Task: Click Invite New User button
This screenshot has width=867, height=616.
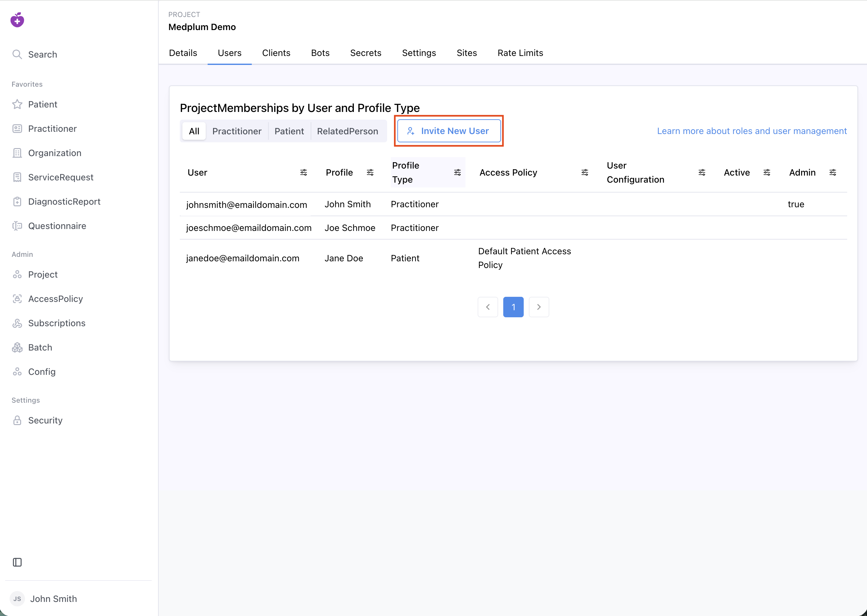Action: (x=449, y=131)
